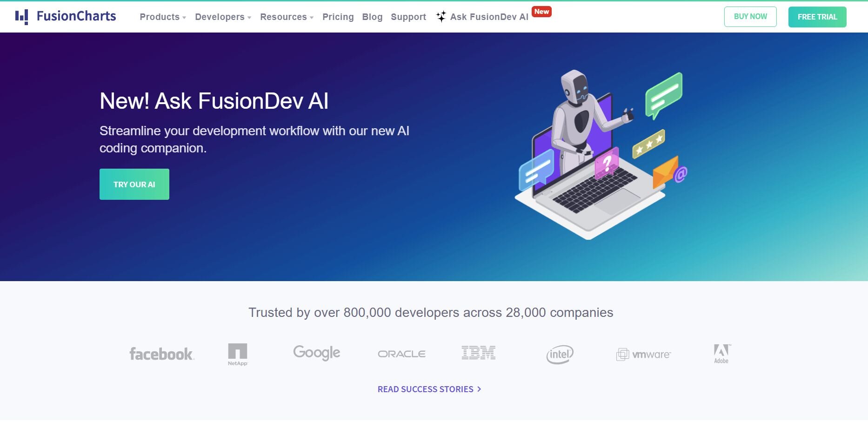Start the Free Trial button

click(x=817, y=17)
